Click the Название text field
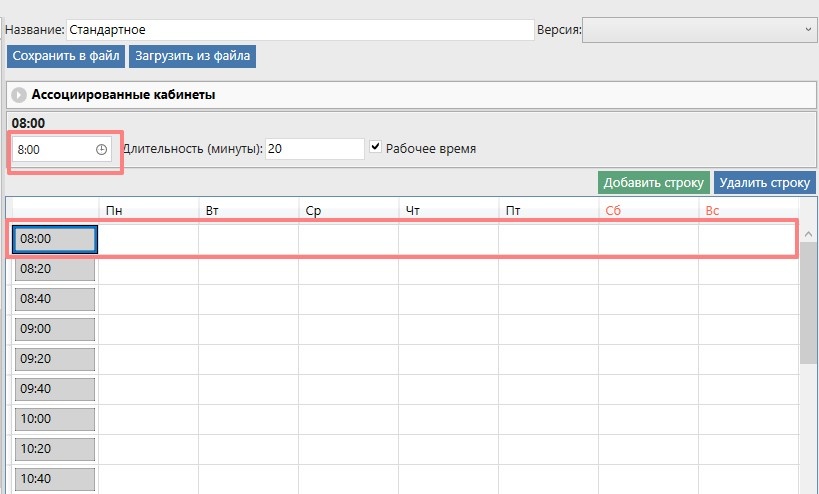The image size is (819, 494). 300,30
